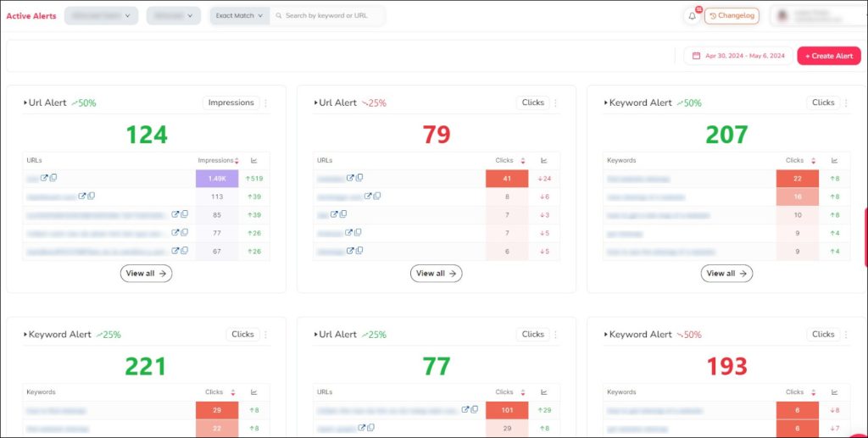Screen dimensions: 868x438
Task: Click the chart column icon in the 193 card
Action: [834, 392]
